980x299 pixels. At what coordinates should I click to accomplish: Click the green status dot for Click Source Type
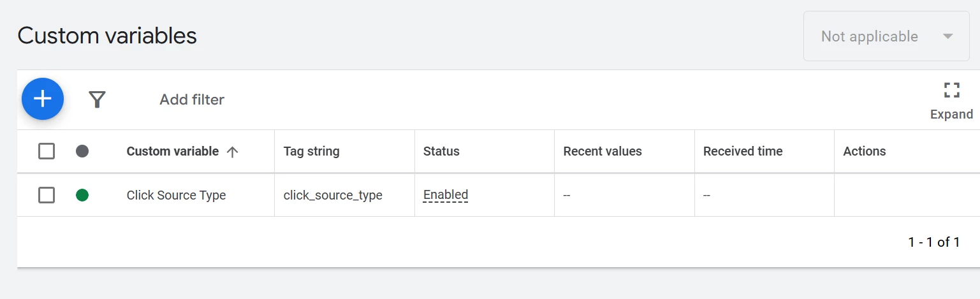(82, 195)
